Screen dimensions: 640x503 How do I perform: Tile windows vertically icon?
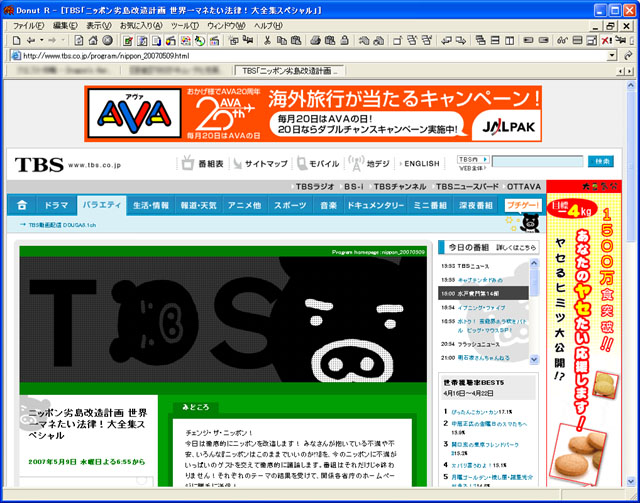tap(509, 40)
